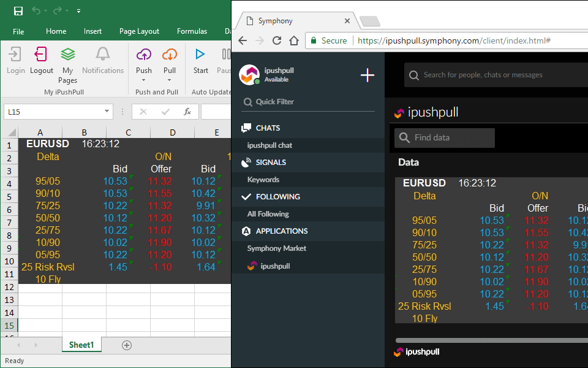Click the ipushpull profile avatar
The image size is (588, 368).
[x=249, y=75]
